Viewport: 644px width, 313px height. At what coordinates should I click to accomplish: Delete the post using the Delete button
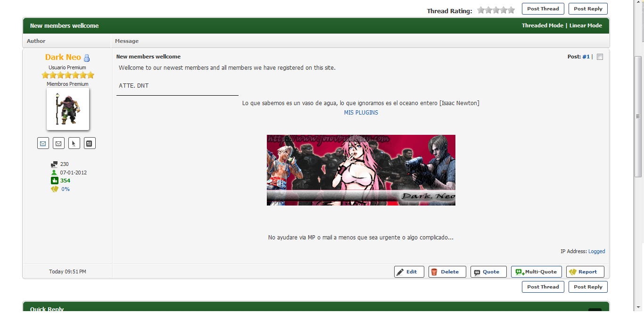(x=447, y=272)
